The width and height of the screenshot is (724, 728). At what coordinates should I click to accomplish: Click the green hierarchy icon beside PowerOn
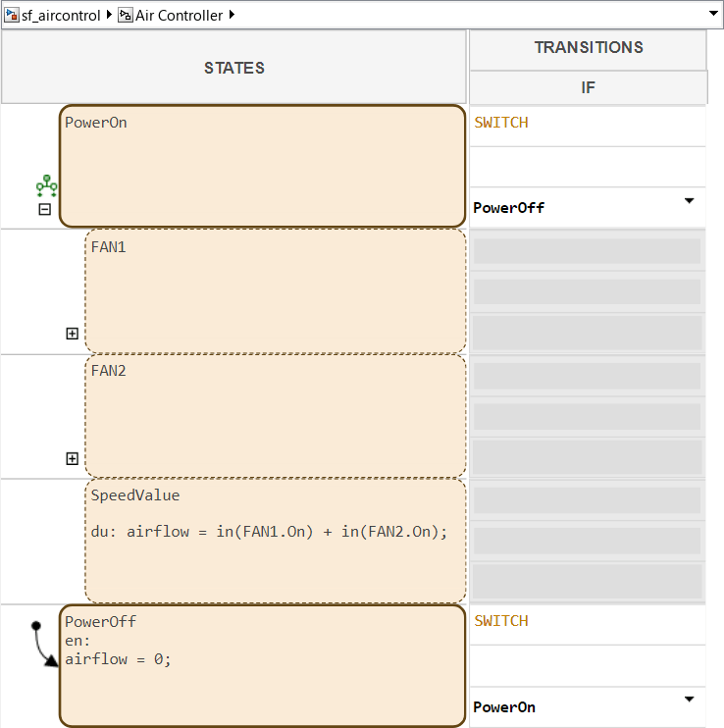coord(45,185)
